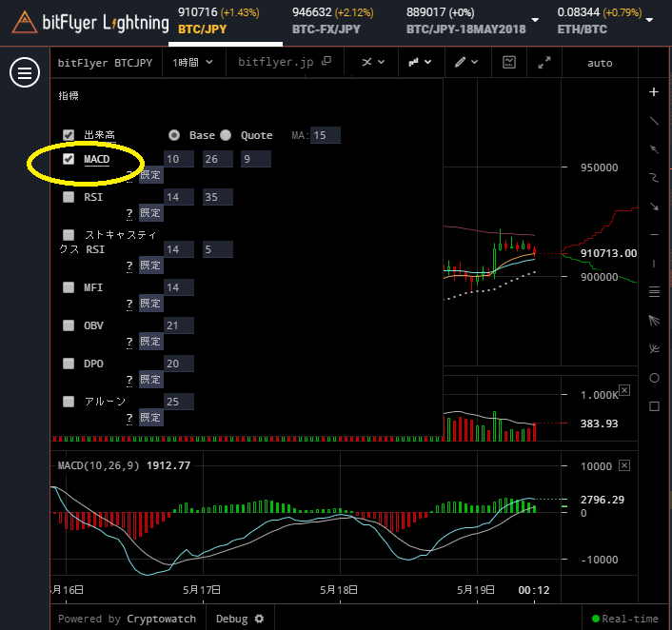Screen dimensions: 672x630
Task: Enable the OBV indicator checkbox
Action: 69,325
